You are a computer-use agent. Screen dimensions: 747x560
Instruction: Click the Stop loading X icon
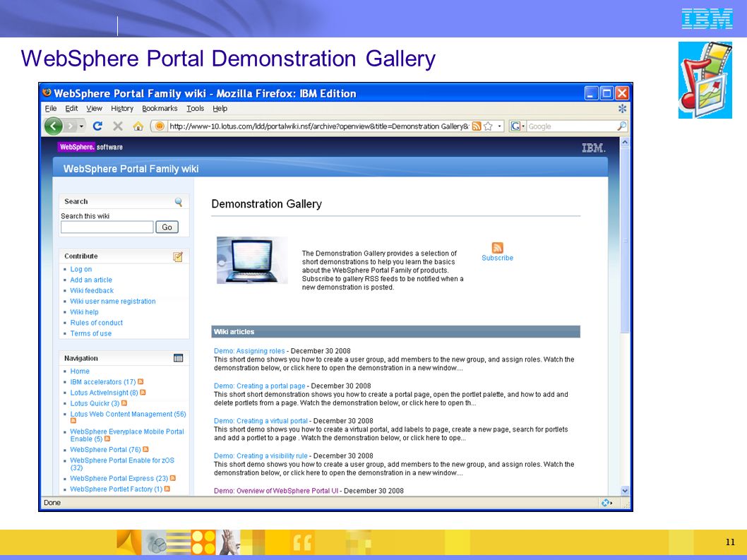coord(118,126)
